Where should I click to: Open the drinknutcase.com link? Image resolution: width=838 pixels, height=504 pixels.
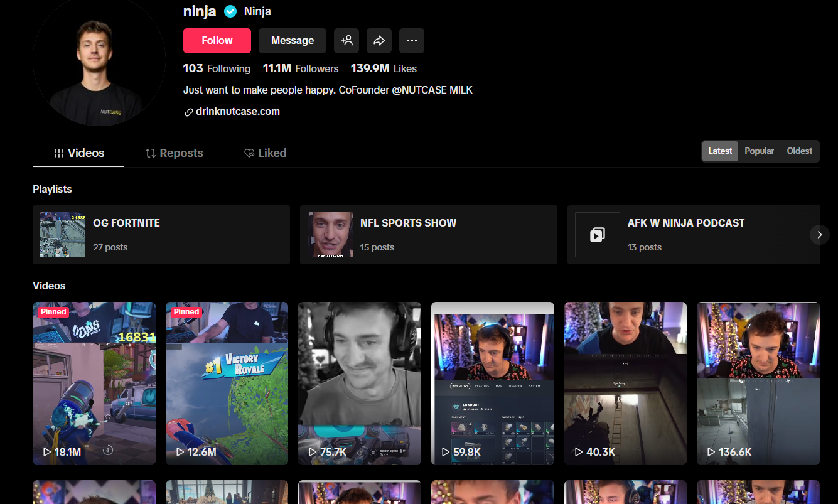pyautogui.click(x=239, y=111)
